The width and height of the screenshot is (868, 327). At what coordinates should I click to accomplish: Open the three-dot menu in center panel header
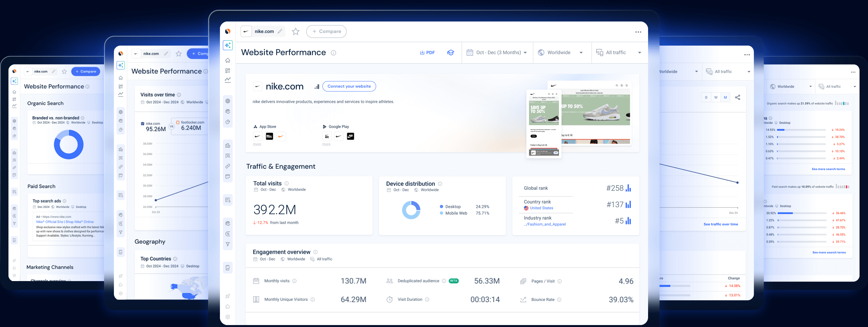click(x=638, y=32)
